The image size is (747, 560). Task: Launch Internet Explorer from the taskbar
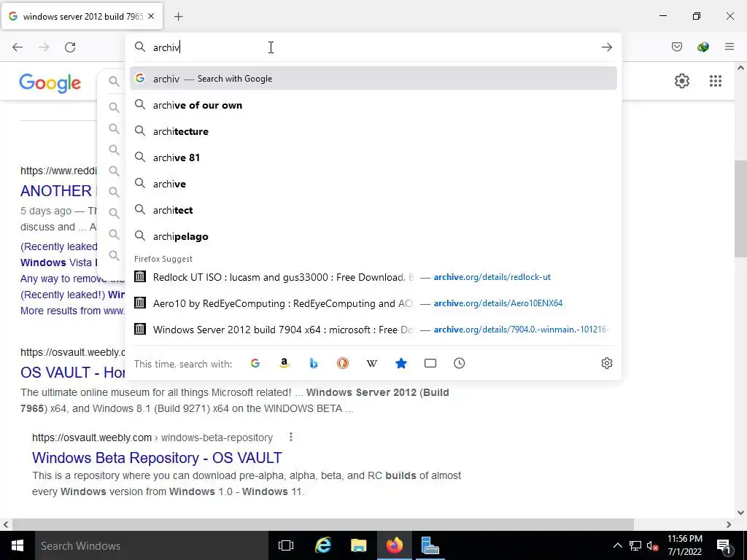click(x=323, y=545)
